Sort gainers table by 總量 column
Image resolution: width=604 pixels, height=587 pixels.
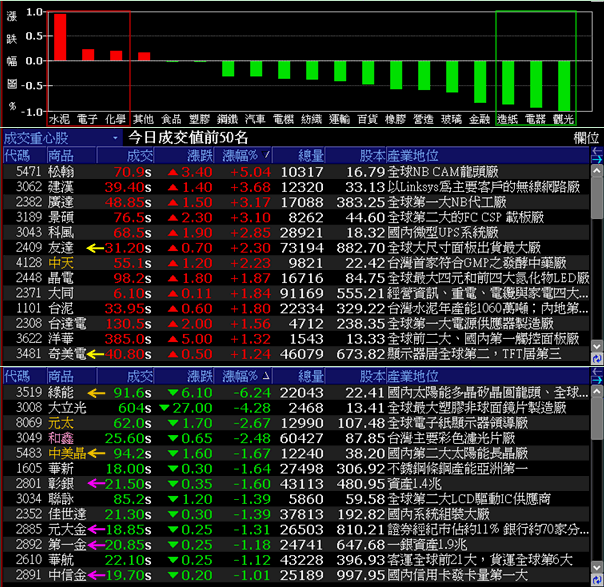[299, 156]
